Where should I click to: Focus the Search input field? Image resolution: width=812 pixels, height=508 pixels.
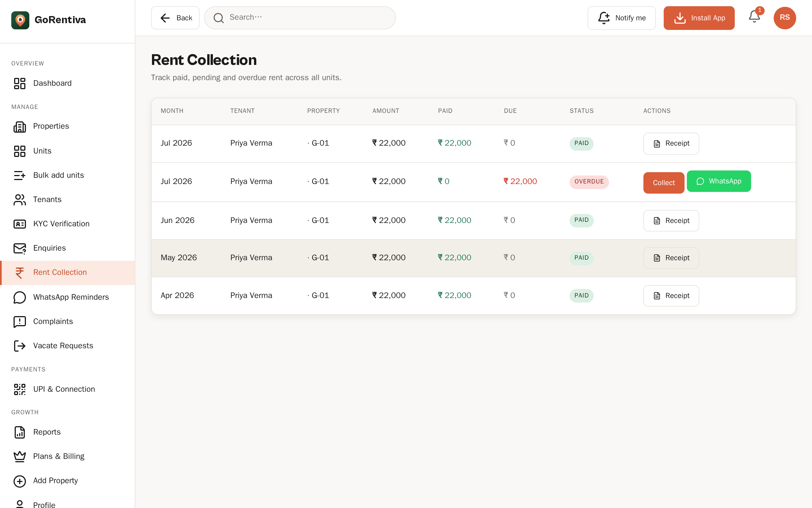[x=300, y=18]
